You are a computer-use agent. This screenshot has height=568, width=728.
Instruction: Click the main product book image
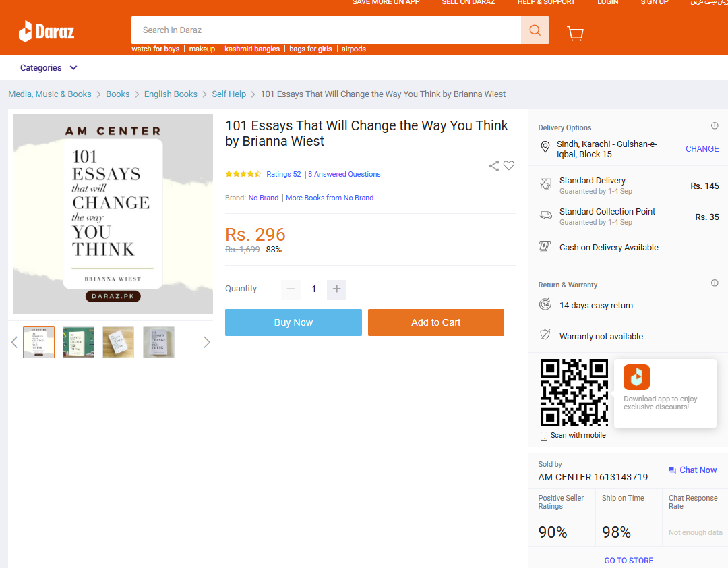click(x=113, y=215)
